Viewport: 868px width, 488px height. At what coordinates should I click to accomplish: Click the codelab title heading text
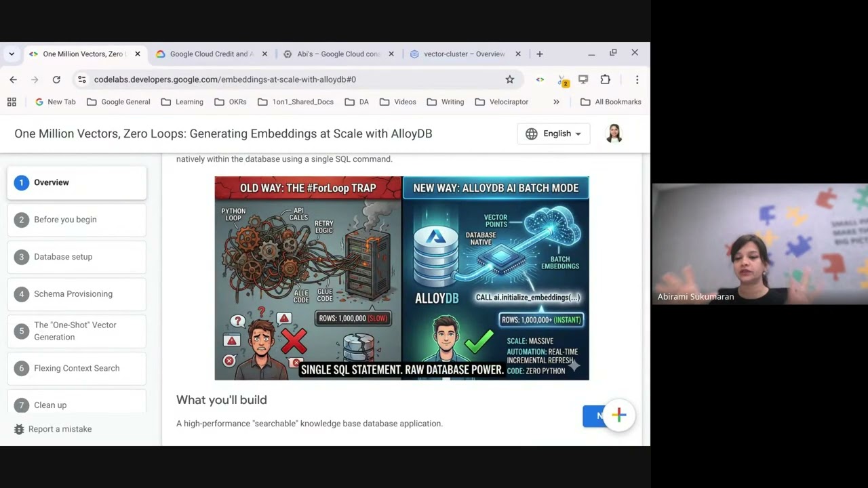tap(223, 134)
